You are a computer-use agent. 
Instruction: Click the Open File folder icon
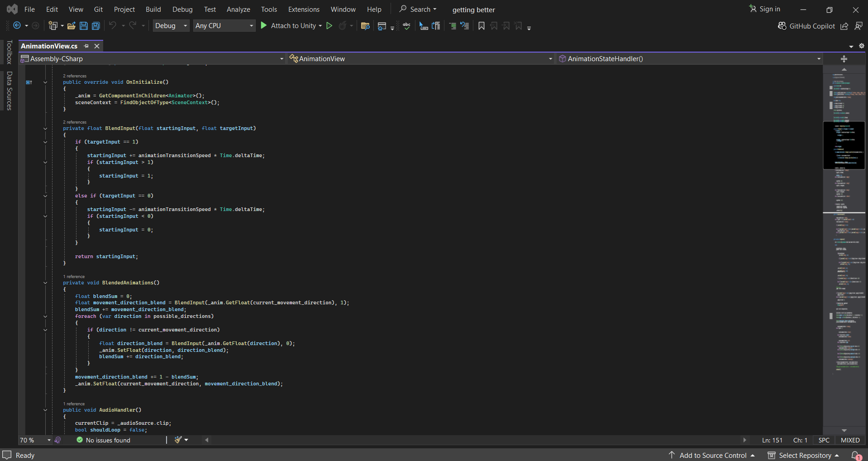pyautogui.click(x=71, y=26)
